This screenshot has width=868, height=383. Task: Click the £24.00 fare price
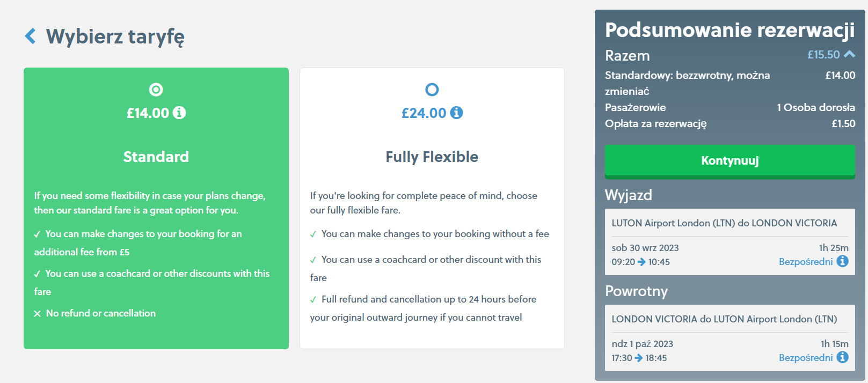click(424, 113)
